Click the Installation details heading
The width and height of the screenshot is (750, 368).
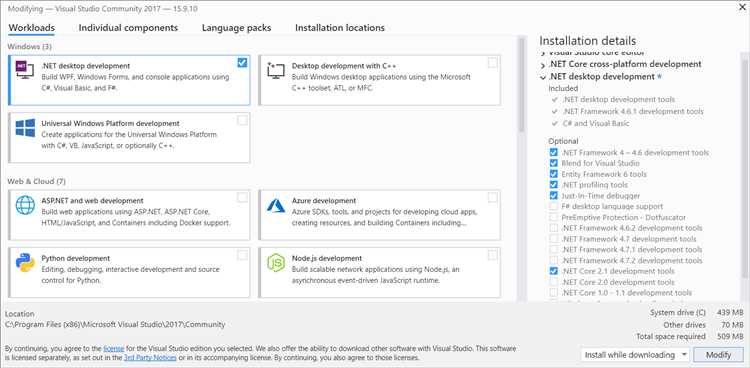588,41
